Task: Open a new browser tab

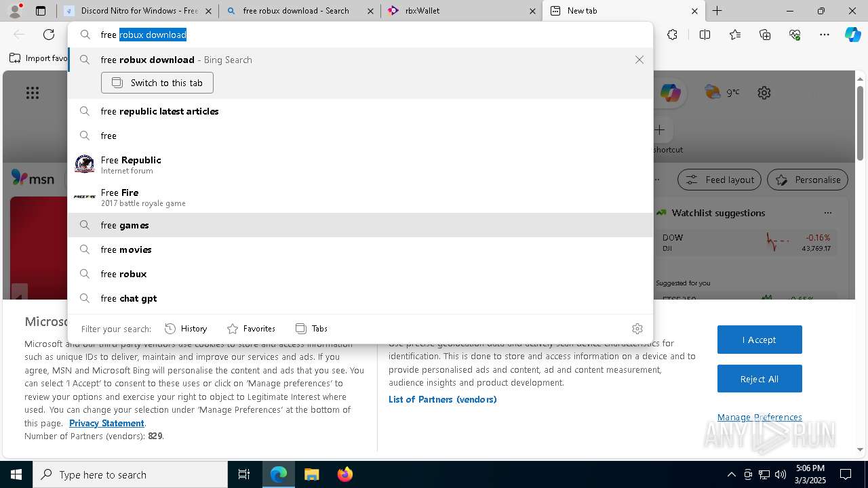Action: click(717, 11)
